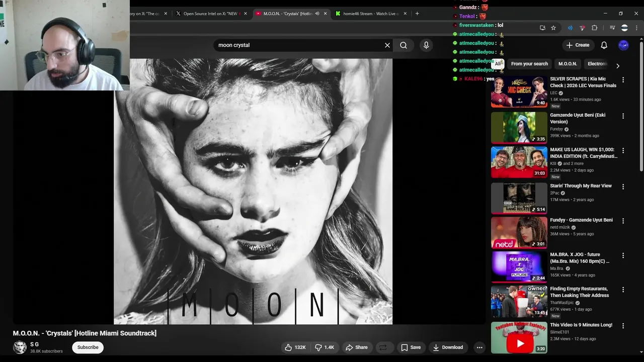Start voice search with the microphone
644x362 pixels.
[x=426, y=45]
